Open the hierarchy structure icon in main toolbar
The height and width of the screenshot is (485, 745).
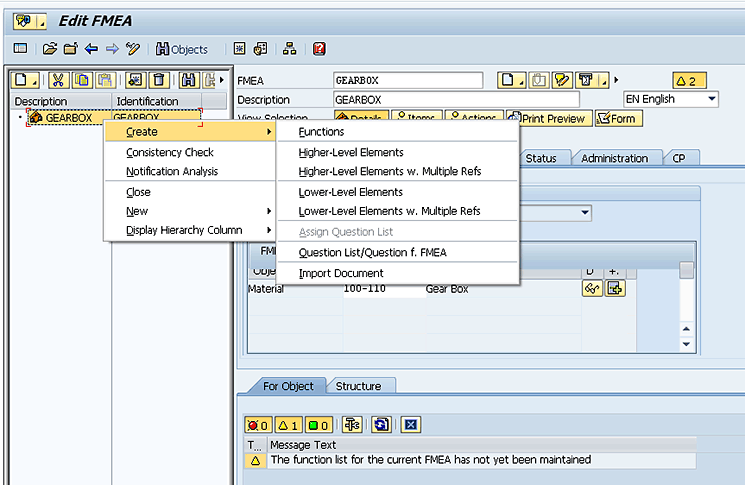point(290,49)
